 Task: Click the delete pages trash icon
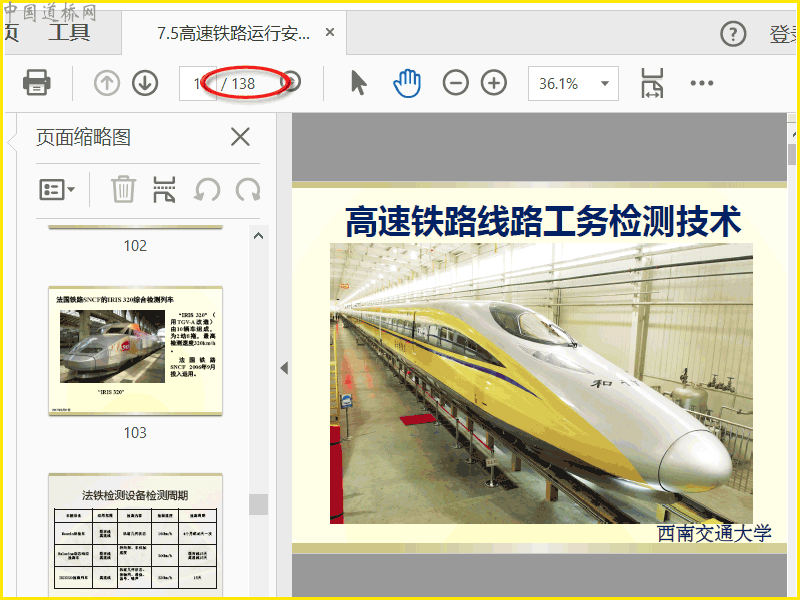pos(123,189)
